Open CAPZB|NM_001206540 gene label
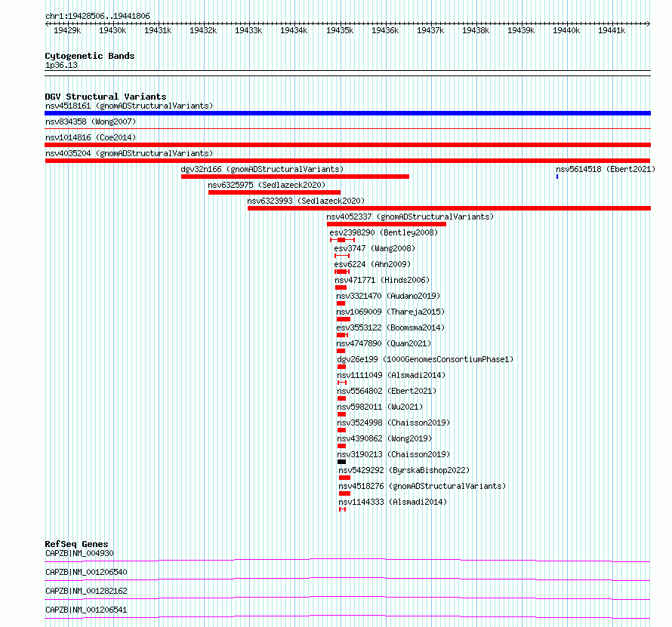Viewport: 672px width, 627px height. click(x=86, y=572)
